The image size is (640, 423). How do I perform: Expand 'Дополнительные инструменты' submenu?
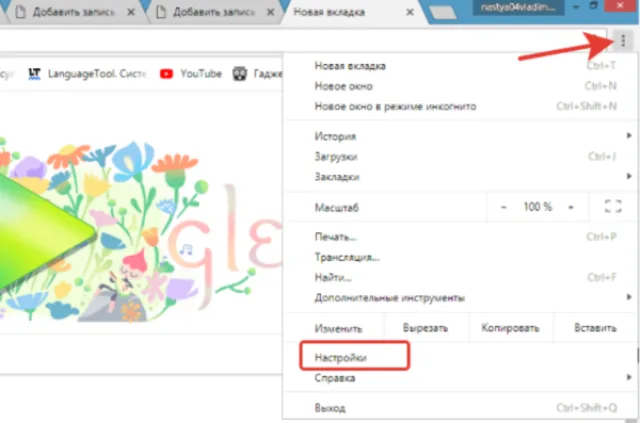click(459, 298)
